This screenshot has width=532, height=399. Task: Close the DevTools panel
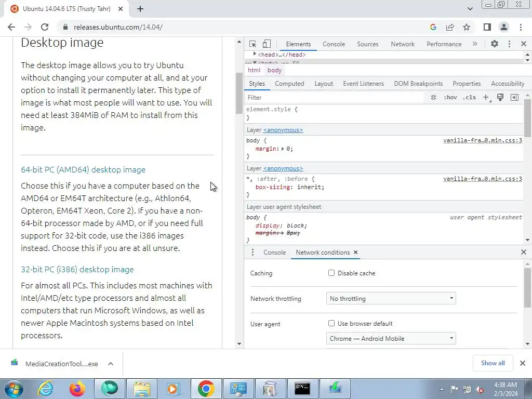[524, 44]
